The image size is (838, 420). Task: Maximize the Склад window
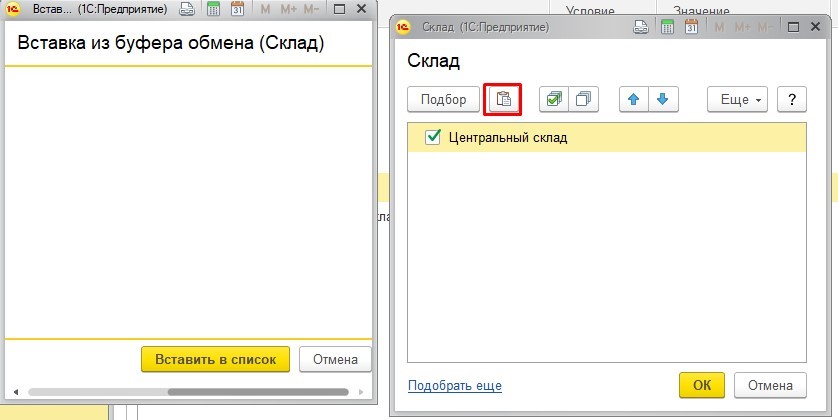point(793,27)
